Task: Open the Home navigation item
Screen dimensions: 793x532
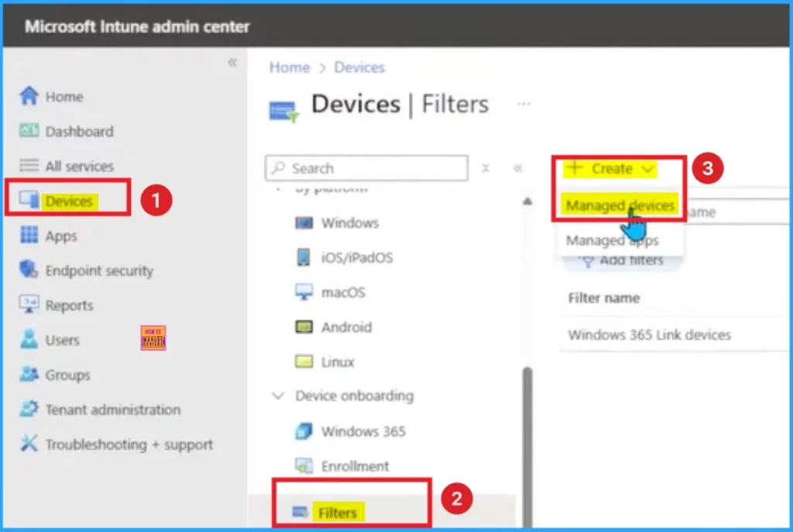Action: [x=64, y=97]
